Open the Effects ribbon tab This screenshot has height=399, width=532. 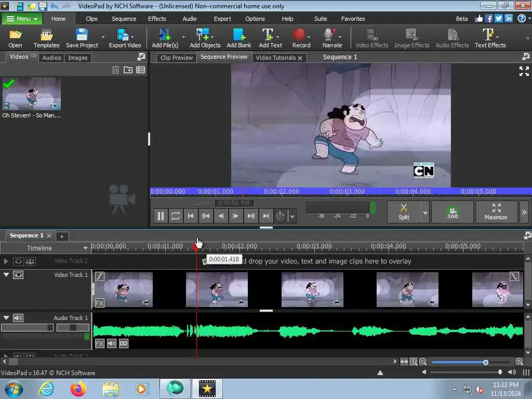pyautogui.click(x=157, y=19)
